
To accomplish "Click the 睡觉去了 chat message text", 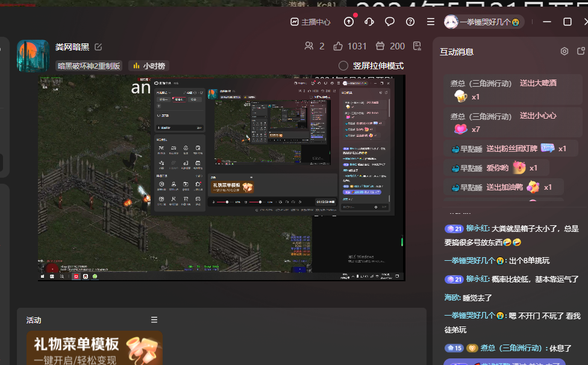I will (x=477, y=298).
